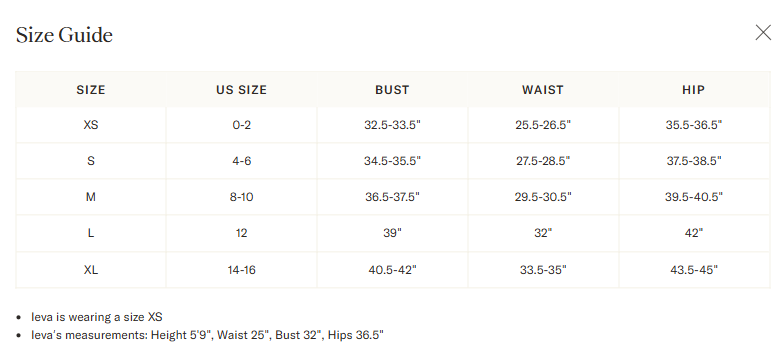Close the Size Guide dialog
The width and height of the screenshot is (780, 364).
(763, 33)
